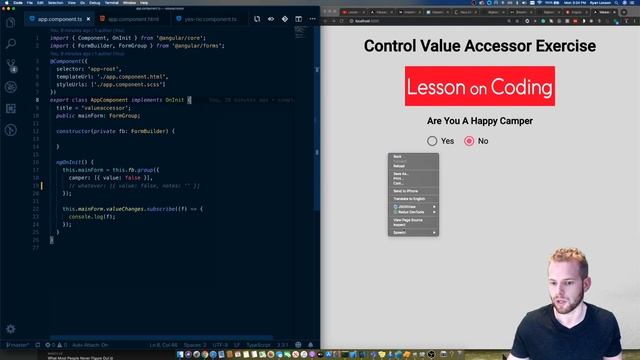Open the File menu in macOS menu bar
This screenshot has height=360, width=640.
click(x=30, y=3)
